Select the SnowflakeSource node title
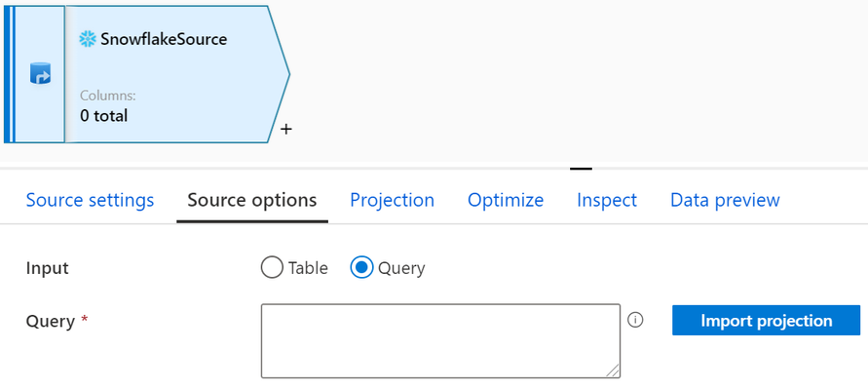 coord(164,39)
